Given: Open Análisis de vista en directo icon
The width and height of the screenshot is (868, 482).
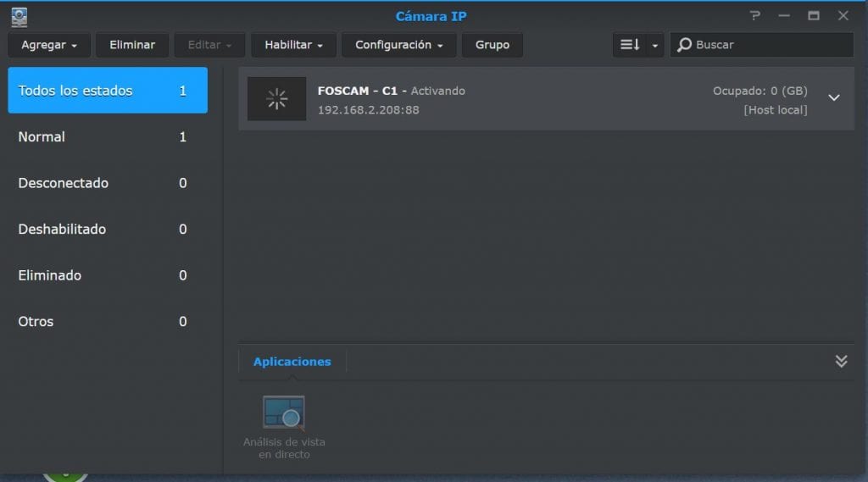Looking at the screenshot, I should pos(284,413).
